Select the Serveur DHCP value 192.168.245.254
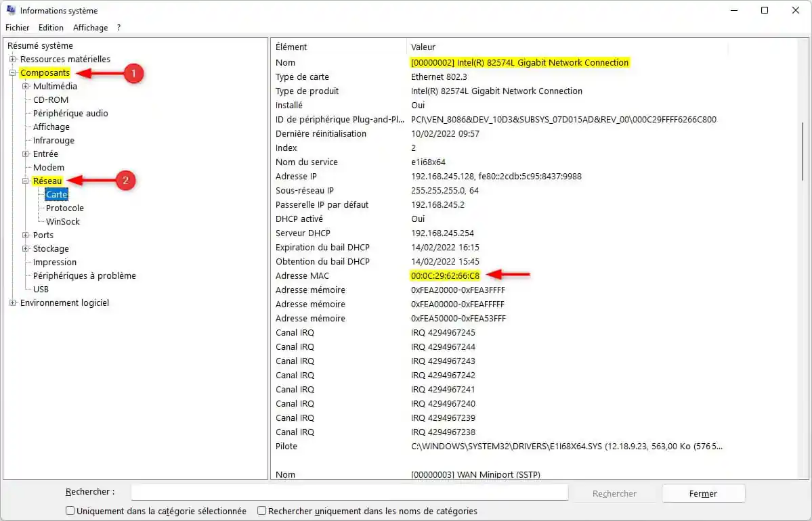 (442, 233)
